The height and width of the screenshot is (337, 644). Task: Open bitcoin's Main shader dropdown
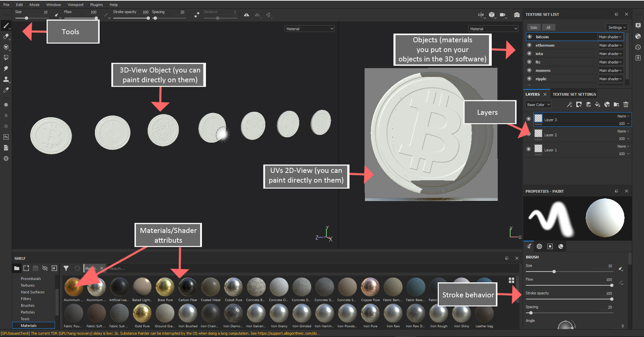point(610,37)
